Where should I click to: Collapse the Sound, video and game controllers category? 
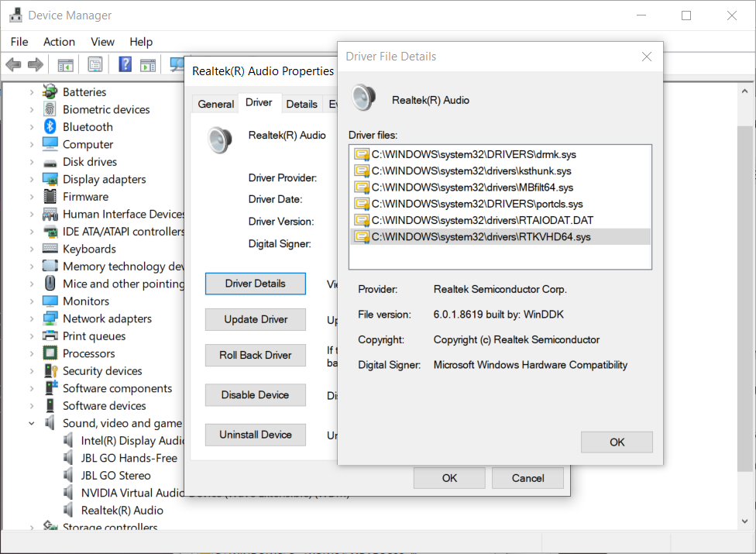[32, 423]
